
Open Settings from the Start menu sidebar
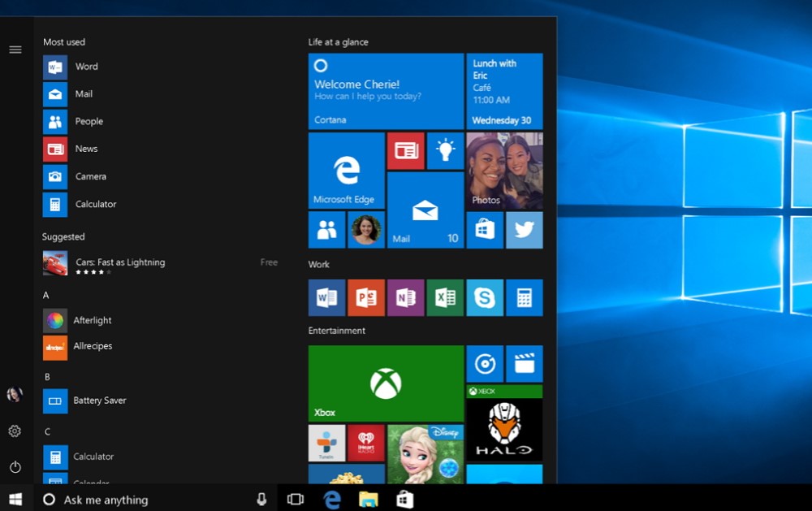click(x=15, y=431)
